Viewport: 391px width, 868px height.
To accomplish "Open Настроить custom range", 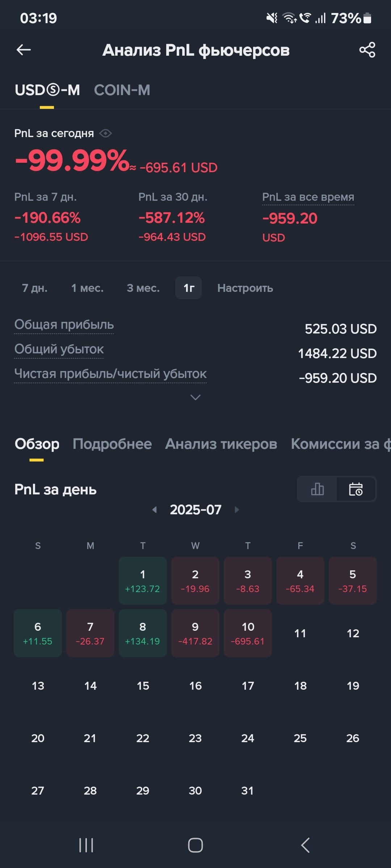I will click(x=245, y=288).
